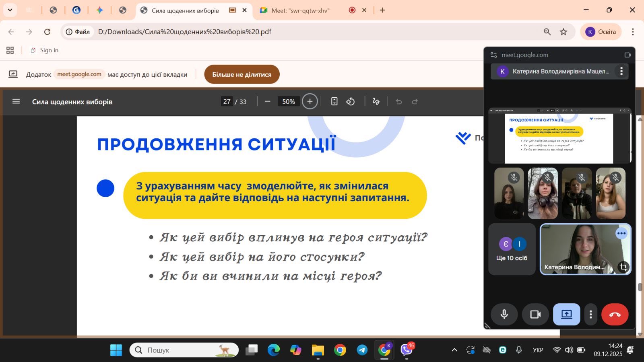Show hidden system tray icons chevron
The image size is (644, 362).
454,350
